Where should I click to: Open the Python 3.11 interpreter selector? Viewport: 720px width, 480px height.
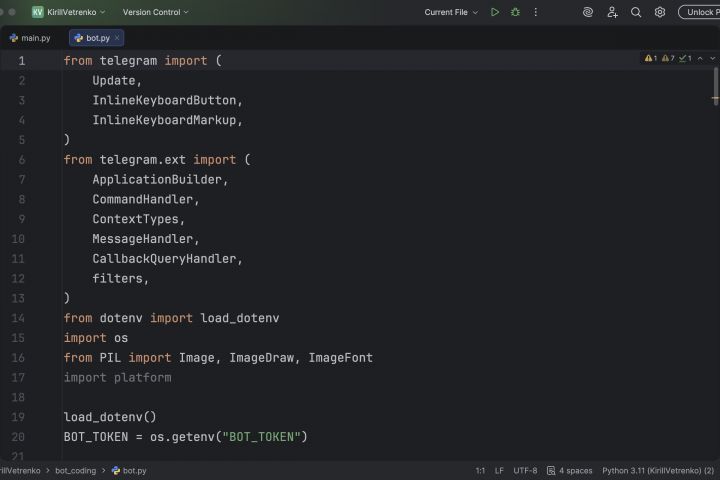click(658, 471)
